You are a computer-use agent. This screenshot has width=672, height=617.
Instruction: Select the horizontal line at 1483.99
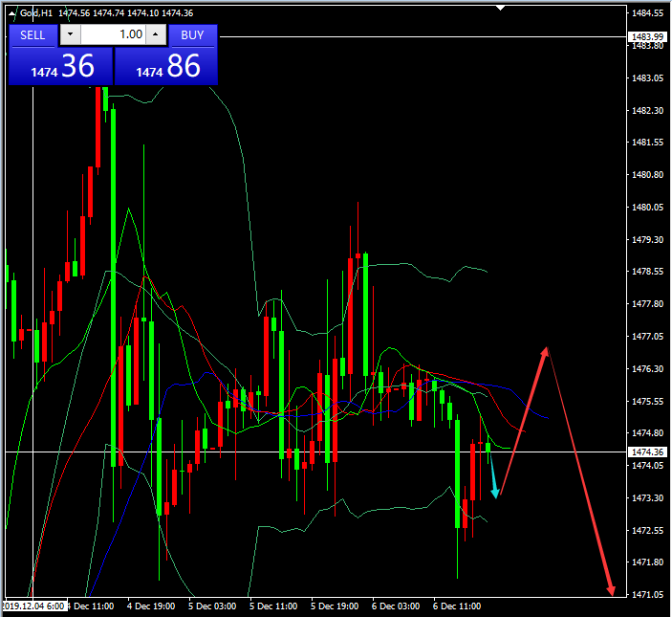click(382, 36)
